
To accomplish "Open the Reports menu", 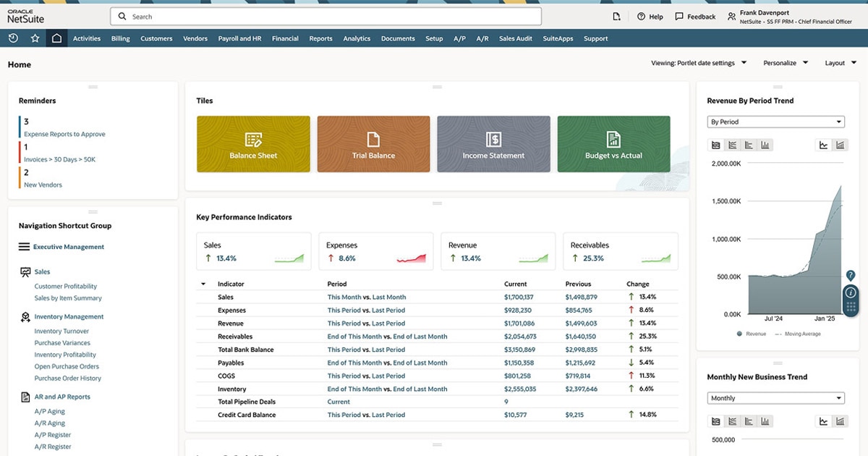I will tap(320, 38).
